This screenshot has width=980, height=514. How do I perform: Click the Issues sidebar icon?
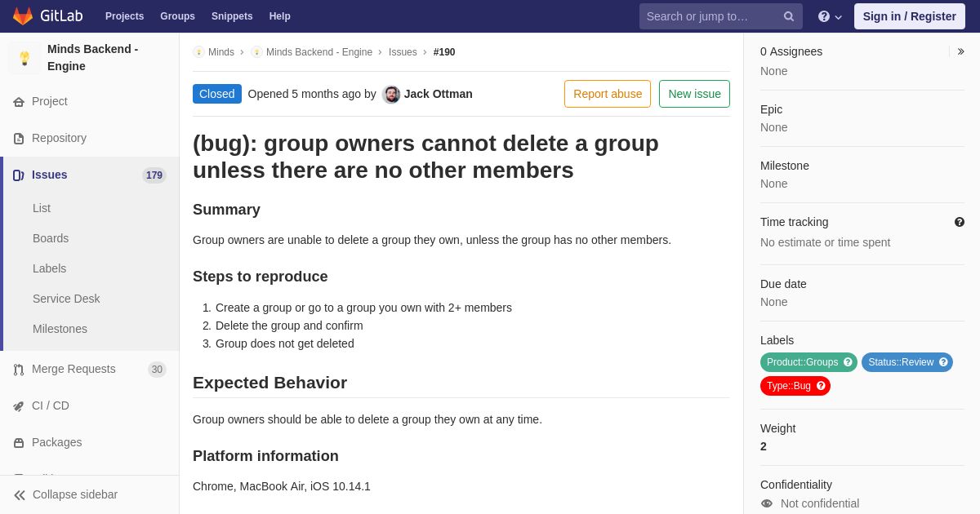[x=19, y=175]
